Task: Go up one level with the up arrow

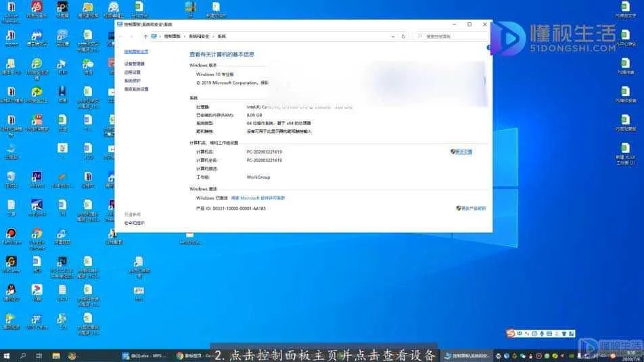Action: click(145, 37)
